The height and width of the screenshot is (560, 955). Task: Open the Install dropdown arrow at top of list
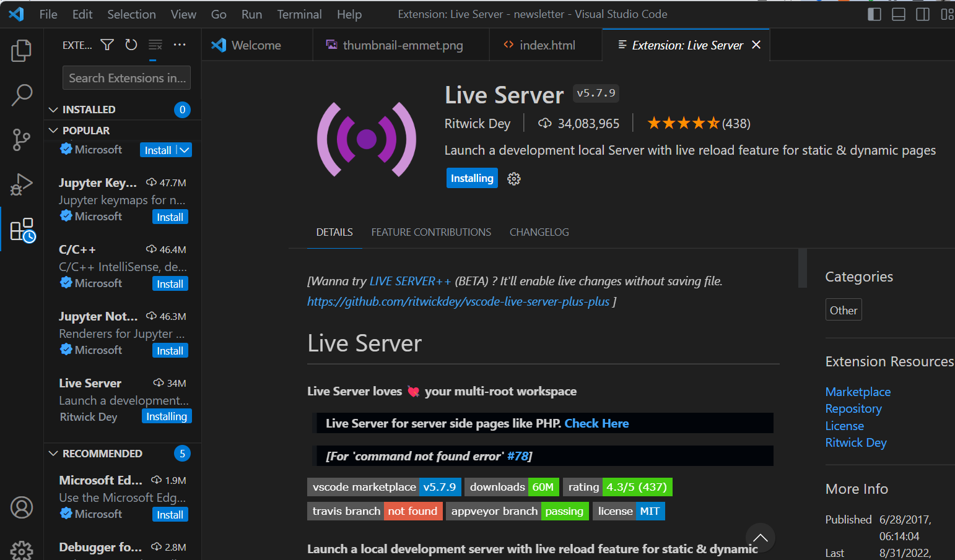point(185,150)
